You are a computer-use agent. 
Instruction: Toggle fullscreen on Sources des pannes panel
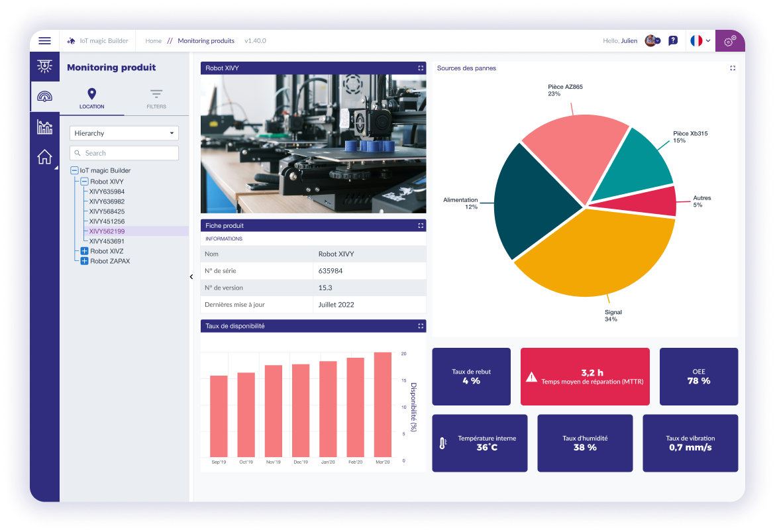pyautogui.click(x=731, y=68)
